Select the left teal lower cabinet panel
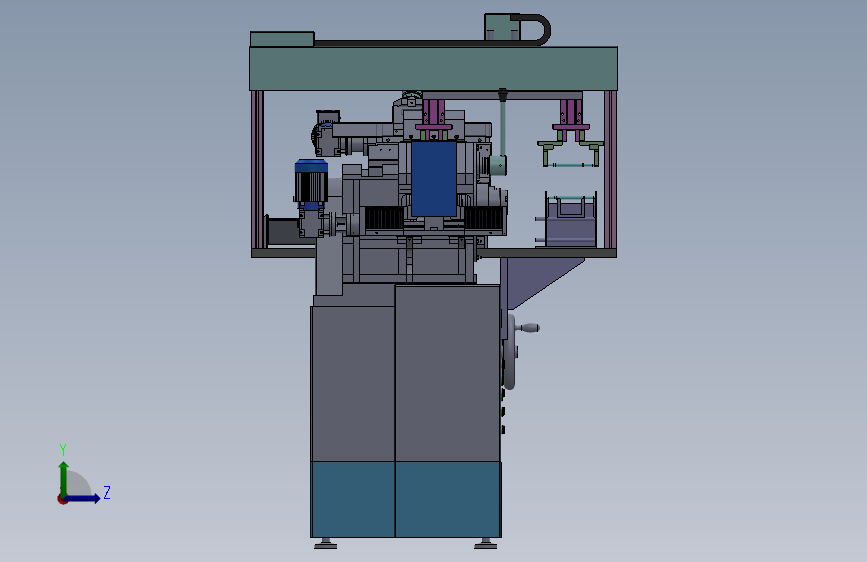 tap(353, 499)
